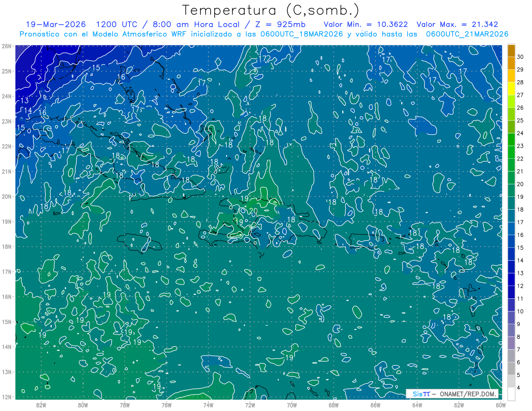This screenshot has height=411, width=532.
Task: Click the 13 contour label near top-left
Action: pyautogui.click(x=25, y=101)
